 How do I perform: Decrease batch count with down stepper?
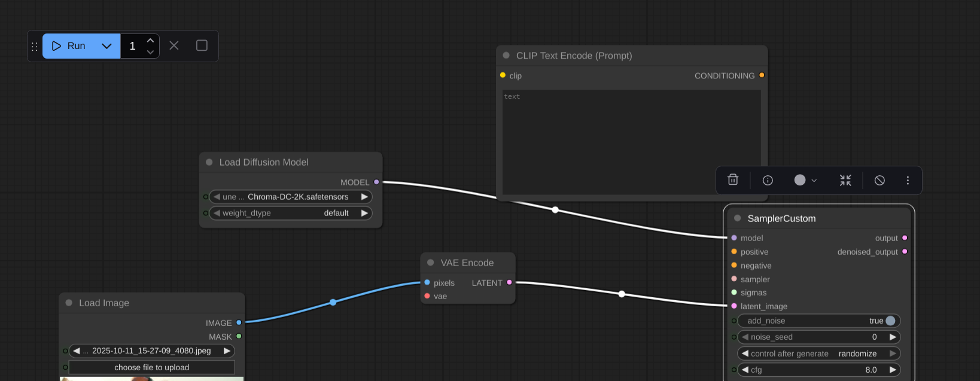coord(150,52)
